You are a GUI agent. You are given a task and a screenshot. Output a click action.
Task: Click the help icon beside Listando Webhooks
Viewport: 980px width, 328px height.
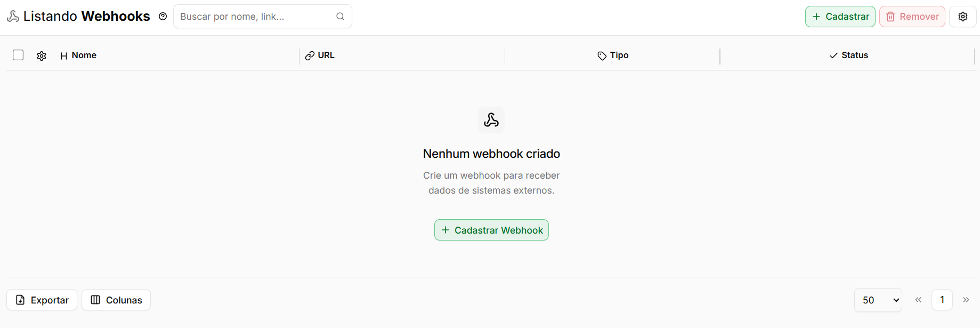163,17
